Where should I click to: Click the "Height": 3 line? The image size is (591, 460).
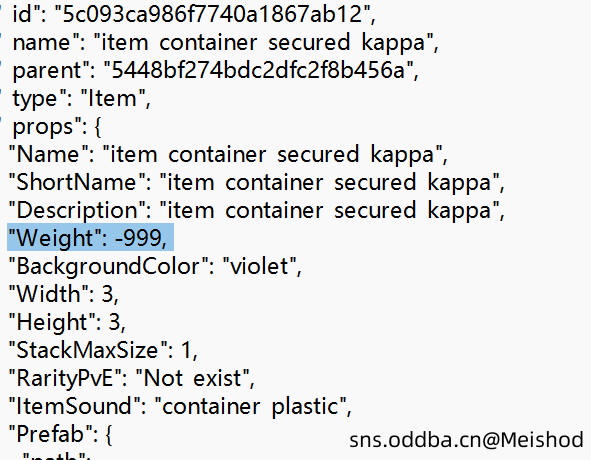point(67,322)
